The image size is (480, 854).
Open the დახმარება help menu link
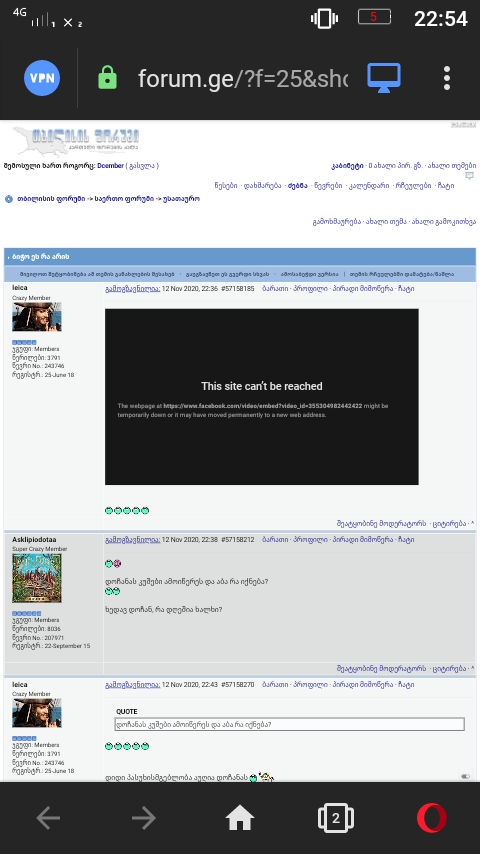(263, 185)
